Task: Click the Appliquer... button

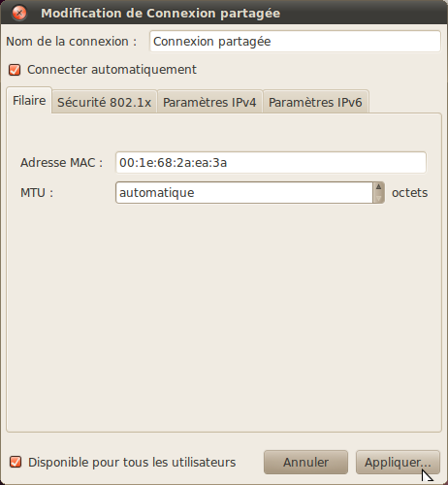Action: 398,463
